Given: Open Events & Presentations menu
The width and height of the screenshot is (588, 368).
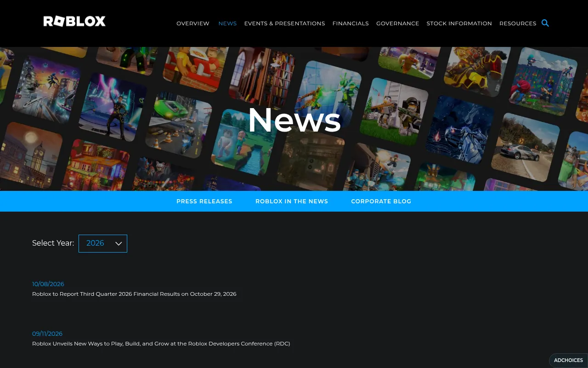Looking at the screenshot, I should (x=284, y=23).
